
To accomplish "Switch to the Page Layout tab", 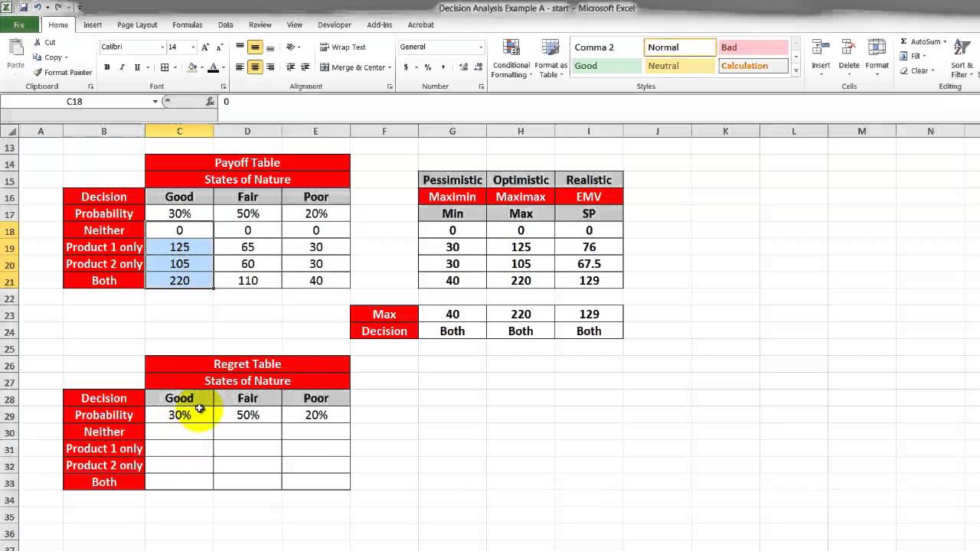I will point(137,24).
